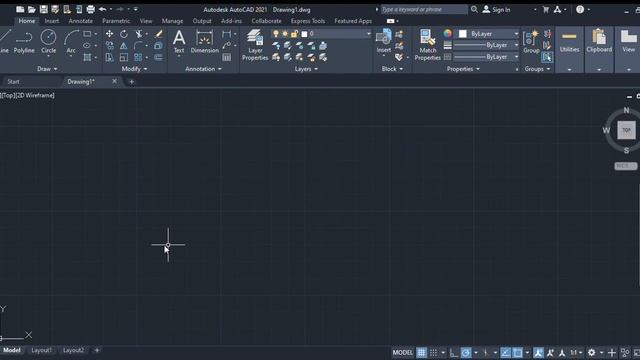Toggle MODEL space button in status bar
Viewport: 640px width, 360px height.
[402, 352]
